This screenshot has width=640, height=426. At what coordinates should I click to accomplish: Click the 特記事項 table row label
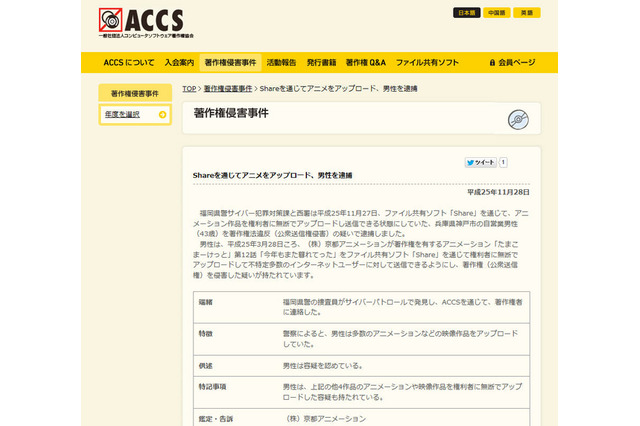click(212, 387)
